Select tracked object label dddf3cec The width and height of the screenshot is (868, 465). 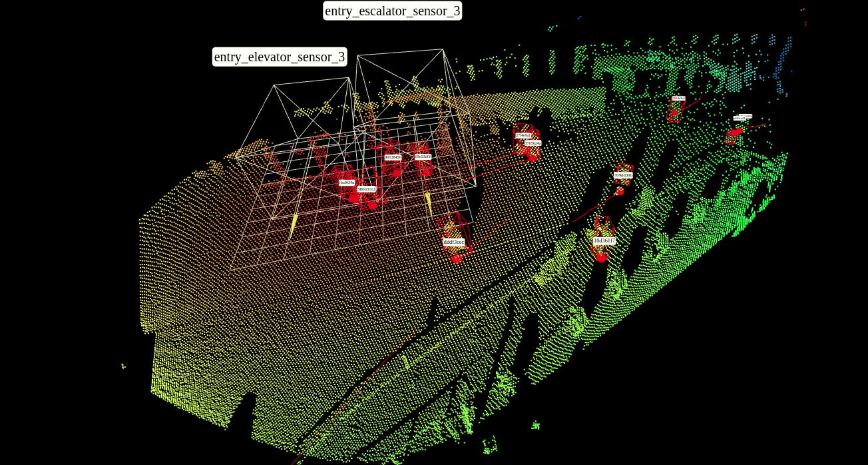pyautogui.click(x=453, y=242)
